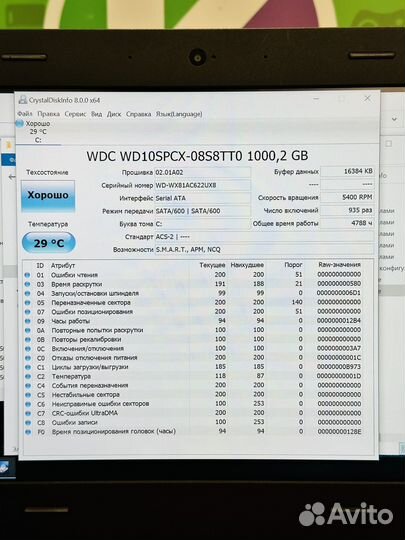Image resolution: width=405 pixels, height=540 pixels.
Task: Click Температура current value 118
Action: 220,376
